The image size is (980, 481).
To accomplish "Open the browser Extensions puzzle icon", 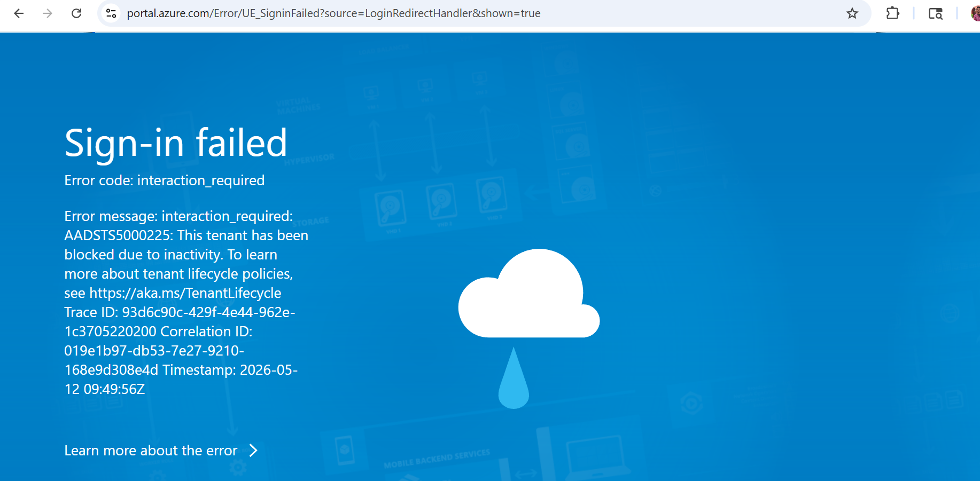I will pyautogui.click(x=892, y=13).
